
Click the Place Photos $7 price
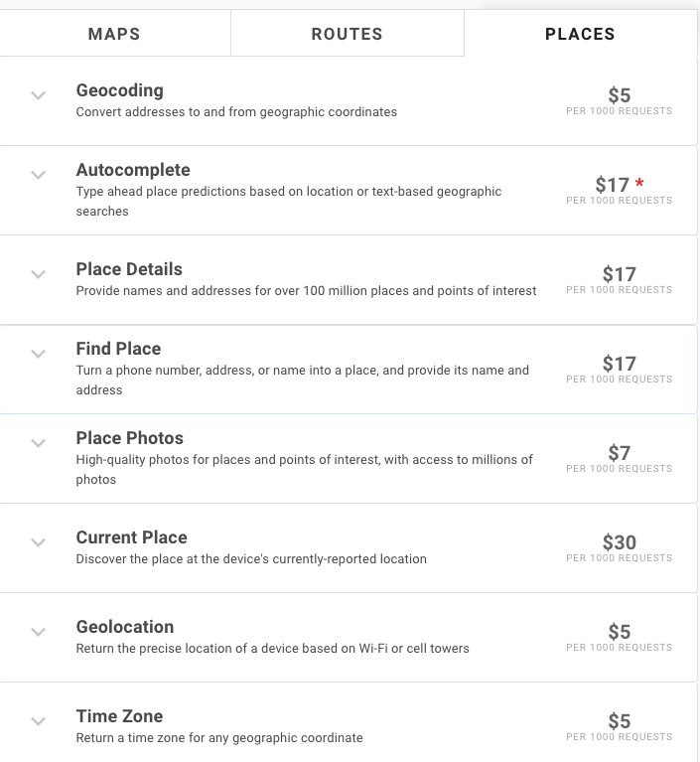tap(620, 453)
